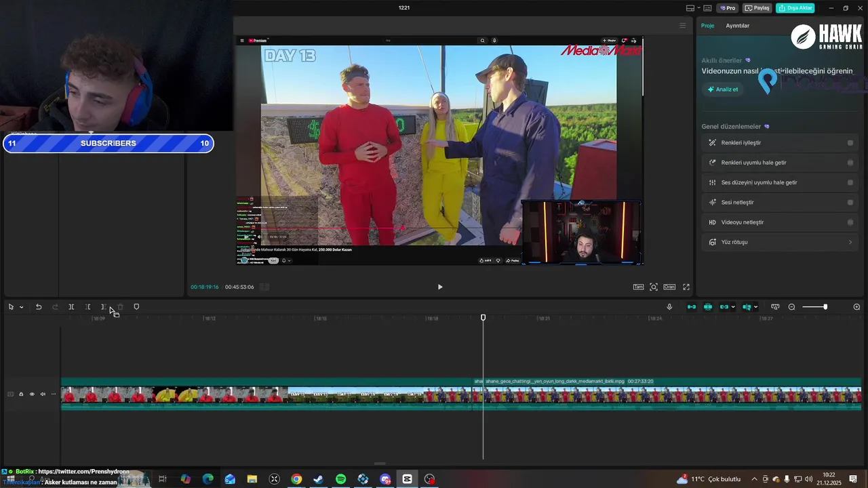This screenshot has width=868, height=488.
Task: Open the player hamburger menu
Action: [x=683, y=26]
